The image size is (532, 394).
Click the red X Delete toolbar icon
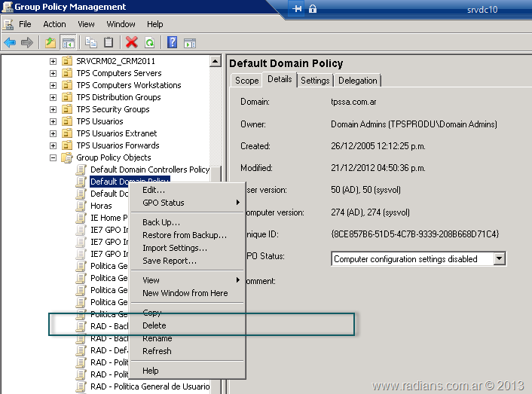click(132, 43)
